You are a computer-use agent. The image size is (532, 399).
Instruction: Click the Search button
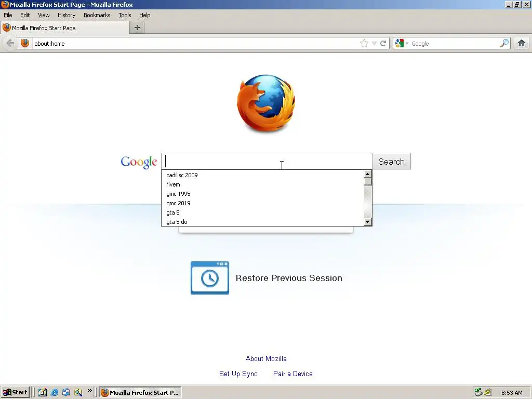(392, 162)
